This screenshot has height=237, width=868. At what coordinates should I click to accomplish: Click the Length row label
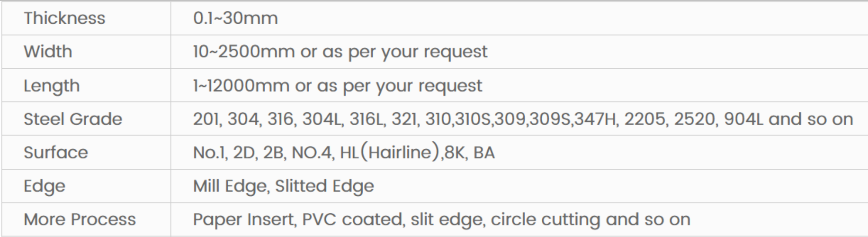(52, 86)
